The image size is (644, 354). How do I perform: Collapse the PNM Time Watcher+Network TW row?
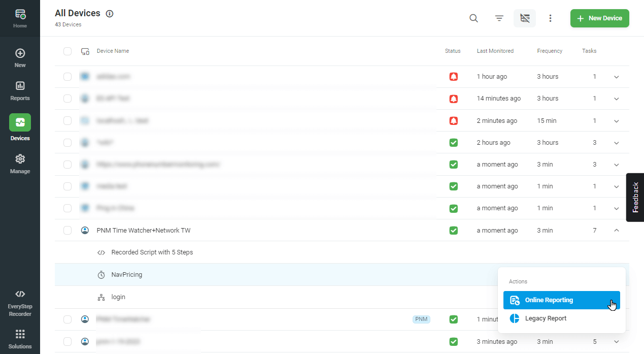coord(617,230)
